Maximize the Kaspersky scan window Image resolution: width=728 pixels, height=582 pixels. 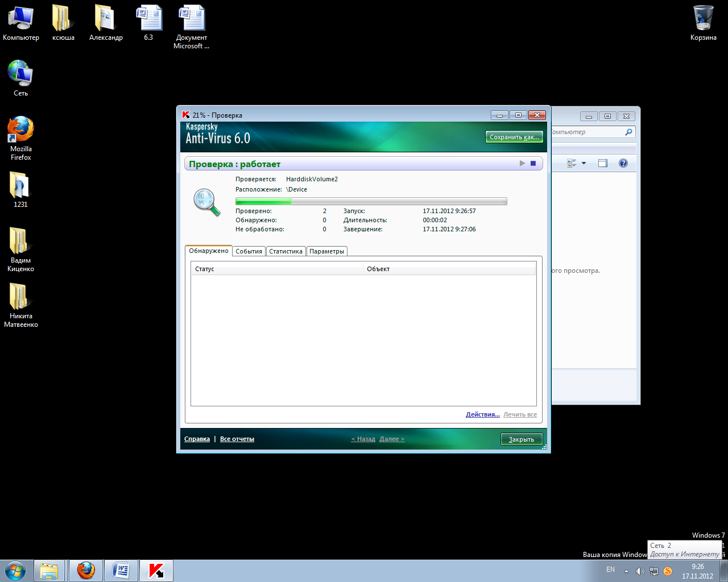[518, 115]
